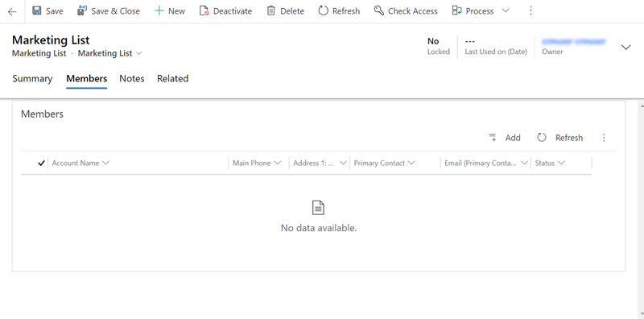Select the Members tab
Viewport: 644px width, 319px height.
87,78
